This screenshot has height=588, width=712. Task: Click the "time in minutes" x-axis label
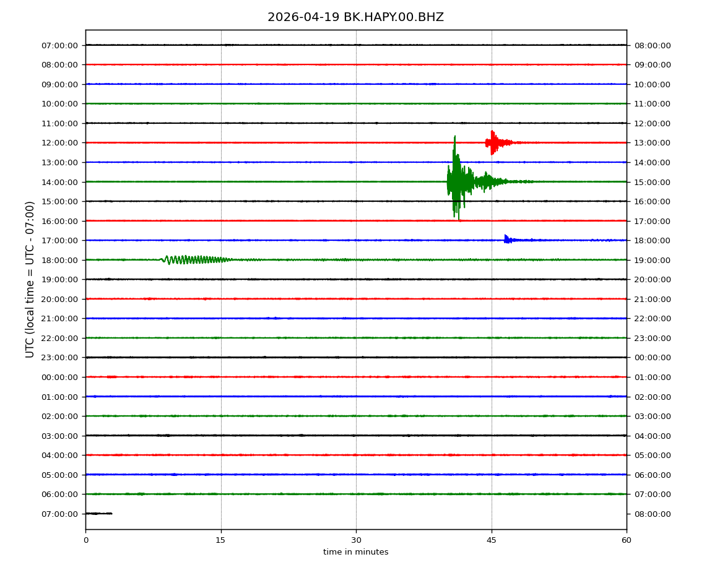point(355,552)
